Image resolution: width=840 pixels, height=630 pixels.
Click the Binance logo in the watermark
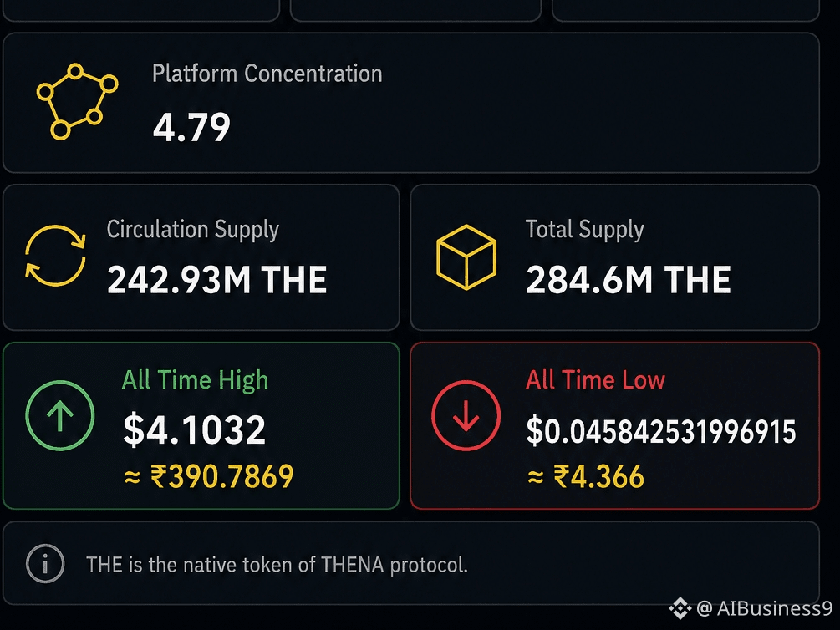tap(680, 608)
